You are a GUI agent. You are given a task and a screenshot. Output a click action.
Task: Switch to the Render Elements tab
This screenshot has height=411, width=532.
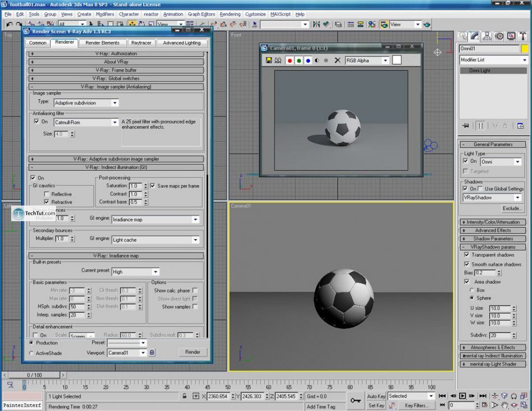(x=102, y=43)
